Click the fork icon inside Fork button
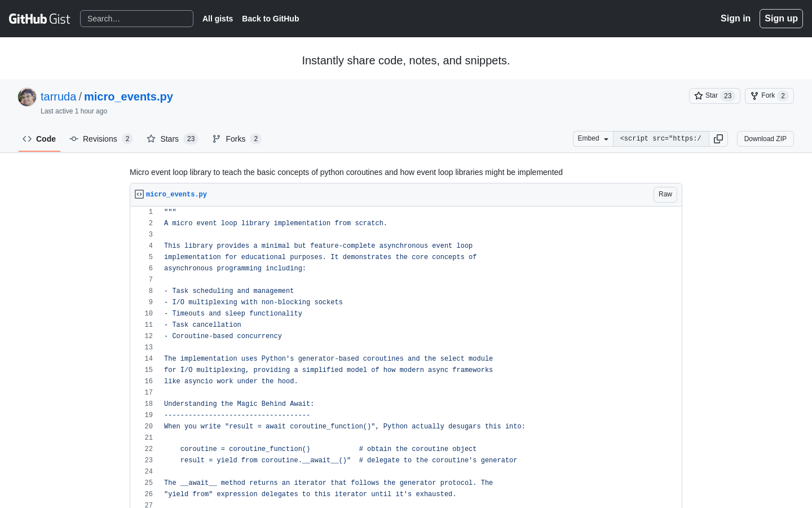Screen dimensions: 812x508 pos(754,96)
